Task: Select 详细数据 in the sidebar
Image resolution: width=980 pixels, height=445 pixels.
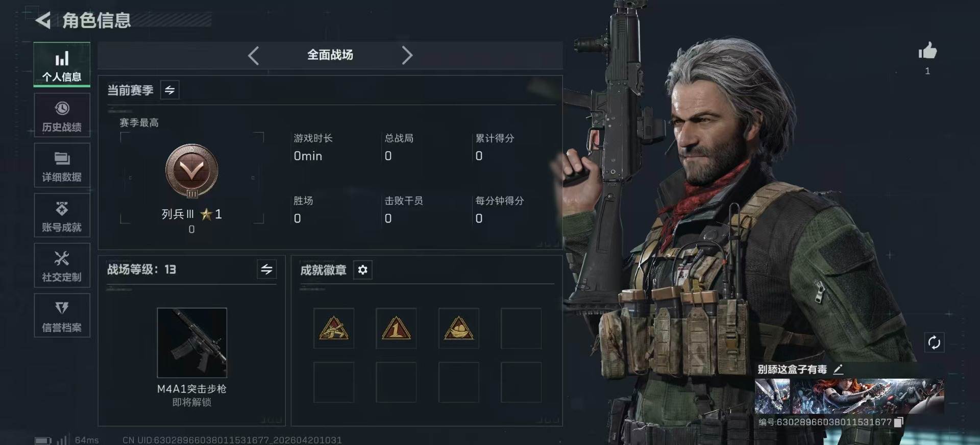Action: (62, 165)
